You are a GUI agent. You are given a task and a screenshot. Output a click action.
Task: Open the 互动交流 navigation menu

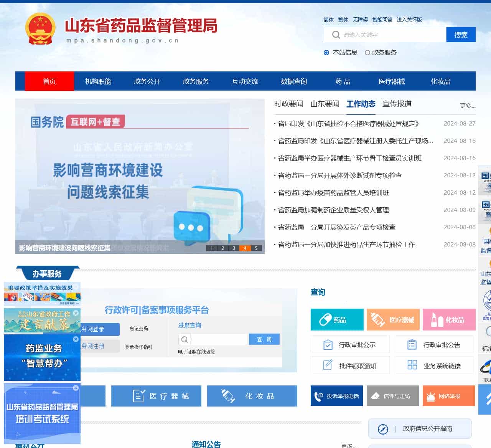245,81
